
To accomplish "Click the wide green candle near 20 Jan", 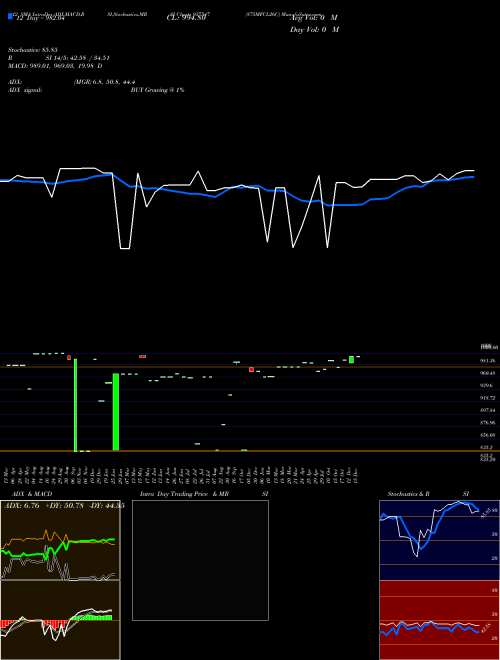I will [x=116, y=412].
